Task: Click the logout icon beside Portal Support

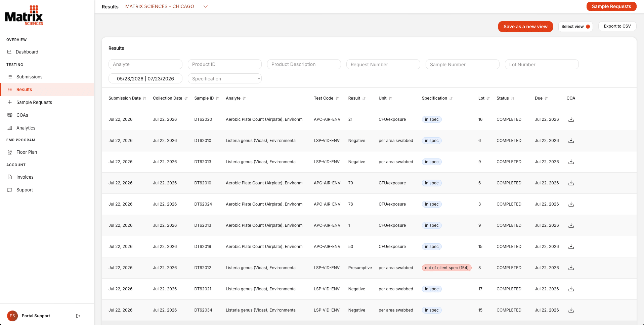Action: [78, 316]
